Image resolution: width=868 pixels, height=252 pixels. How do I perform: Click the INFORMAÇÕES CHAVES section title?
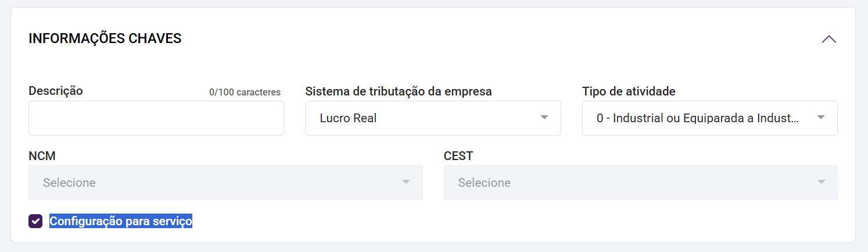point(105,39)
